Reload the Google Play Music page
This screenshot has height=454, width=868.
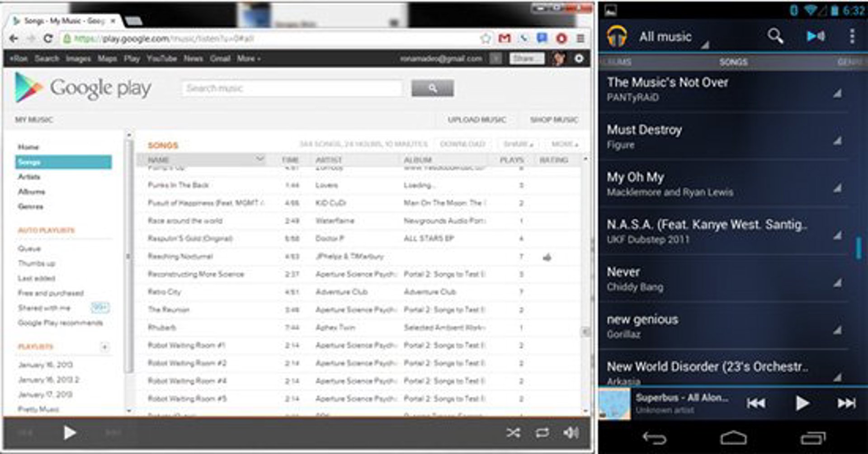pyautogui.click(x=48, y=39)
